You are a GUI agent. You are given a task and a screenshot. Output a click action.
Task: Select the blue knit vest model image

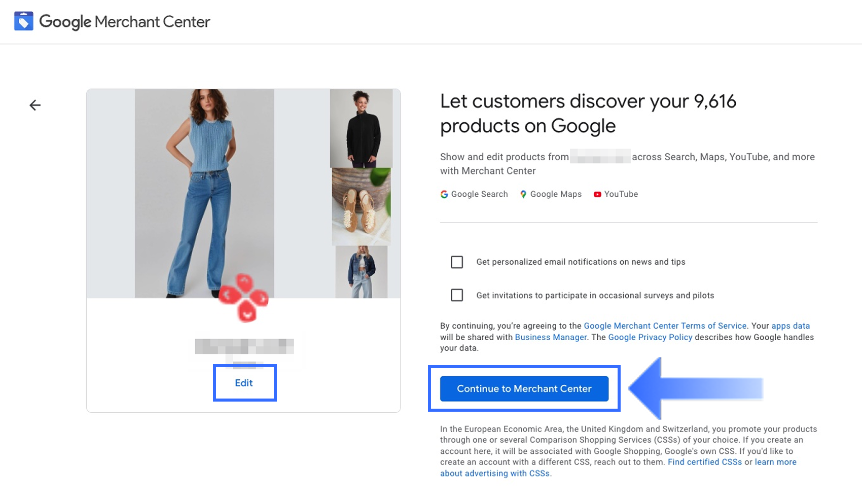tap(204, 193)
